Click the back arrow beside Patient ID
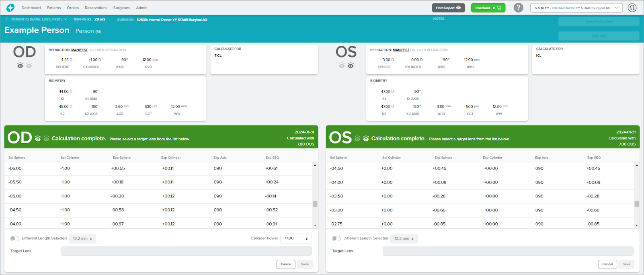Screen dimensions: 644x275 point(6,19)
